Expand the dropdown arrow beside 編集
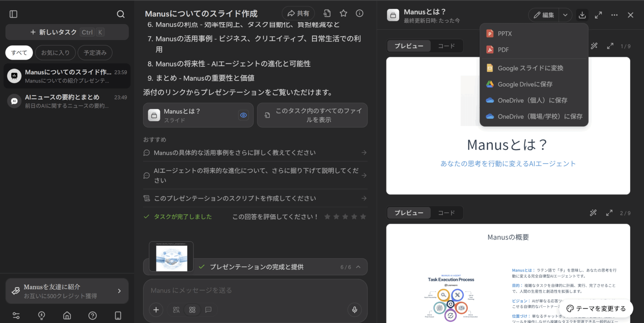This screenshot has width=644, height=323. (x=565, y=15)
